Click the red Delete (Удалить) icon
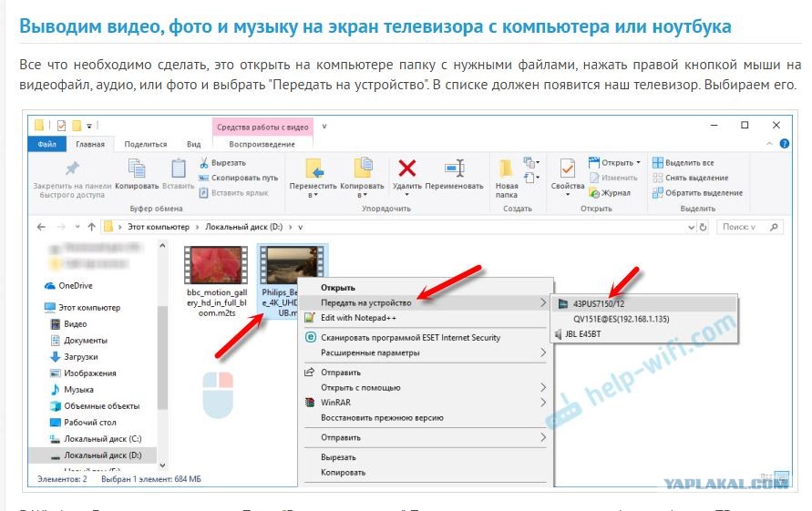 [x=407, y=169]
